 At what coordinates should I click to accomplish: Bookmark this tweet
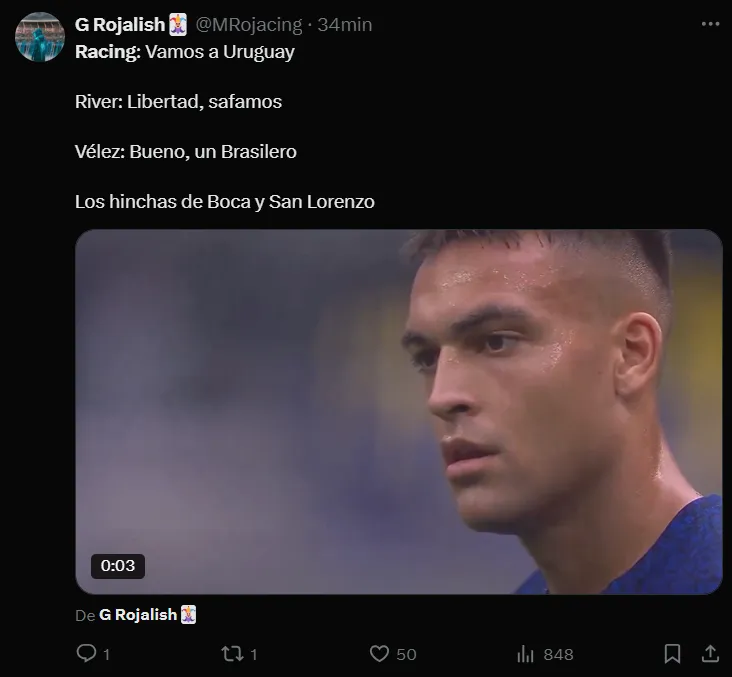[x=673, y=654]
